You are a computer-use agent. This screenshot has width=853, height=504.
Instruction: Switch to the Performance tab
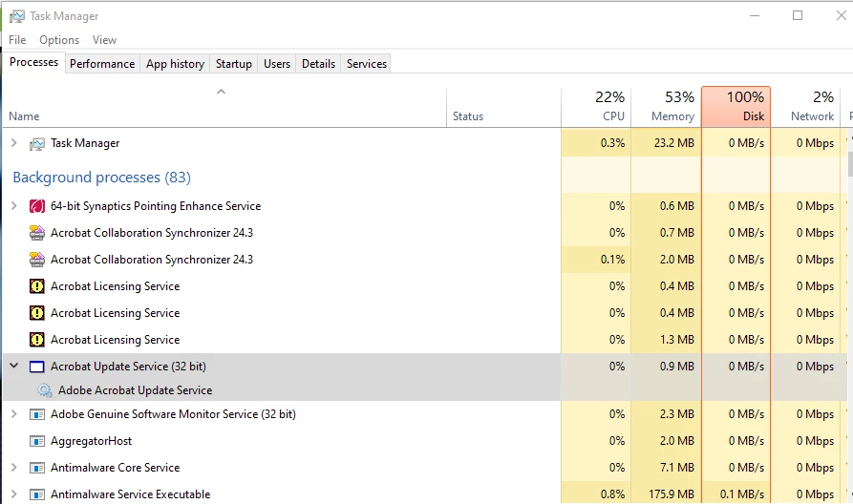point(102,64)
